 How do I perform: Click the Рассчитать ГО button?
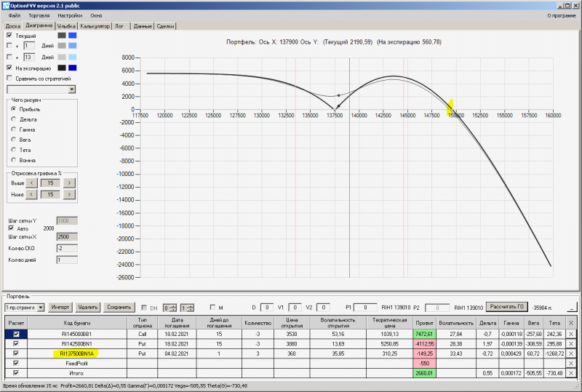[x=506, y=307]
